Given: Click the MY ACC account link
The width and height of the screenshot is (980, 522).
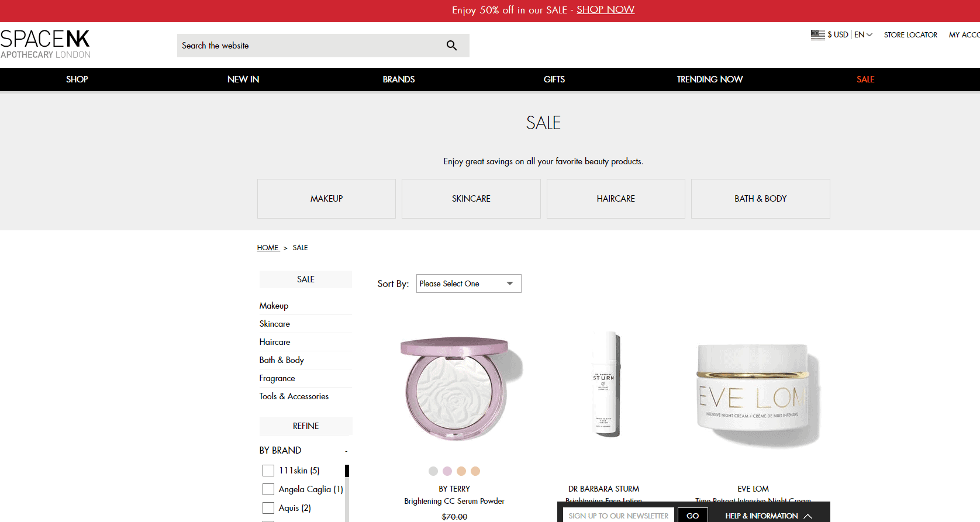Looking at the screenshot, I should pos(964,35).
